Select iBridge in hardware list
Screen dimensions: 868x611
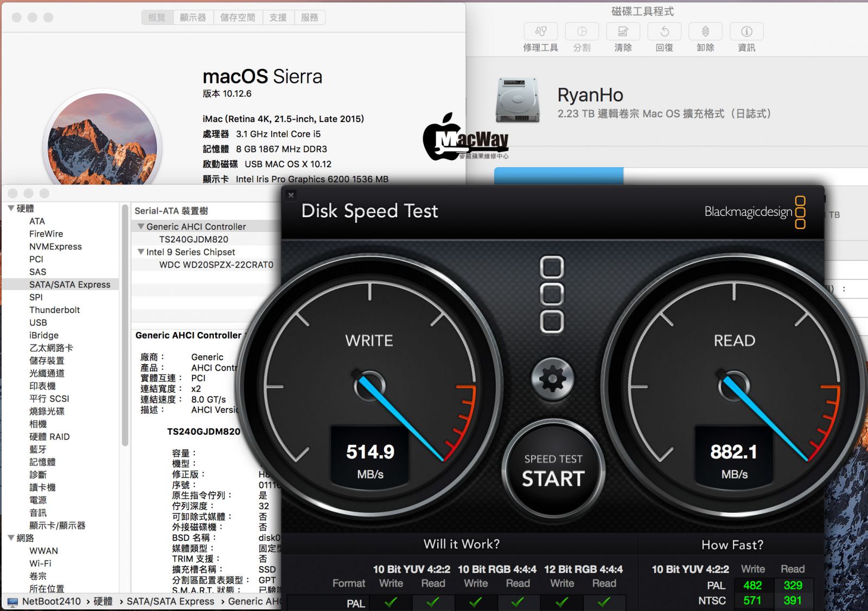pyautogui.click(x=43, y=335)
